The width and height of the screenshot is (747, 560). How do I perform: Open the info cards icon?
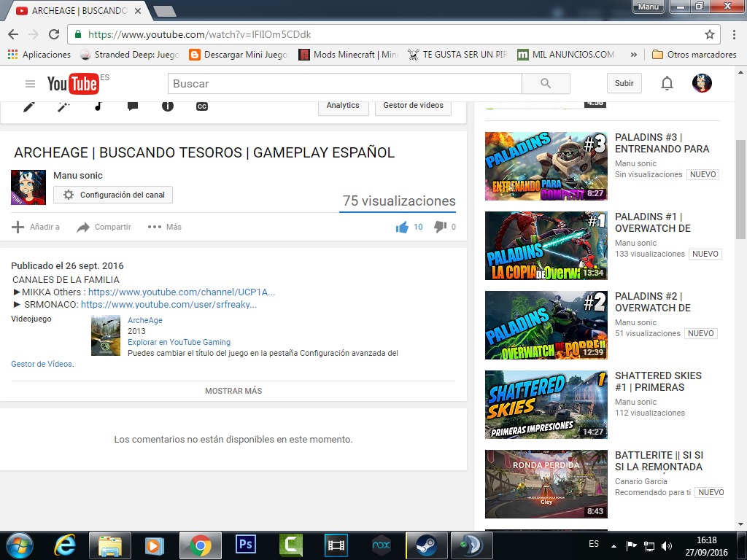pos(168,106)
